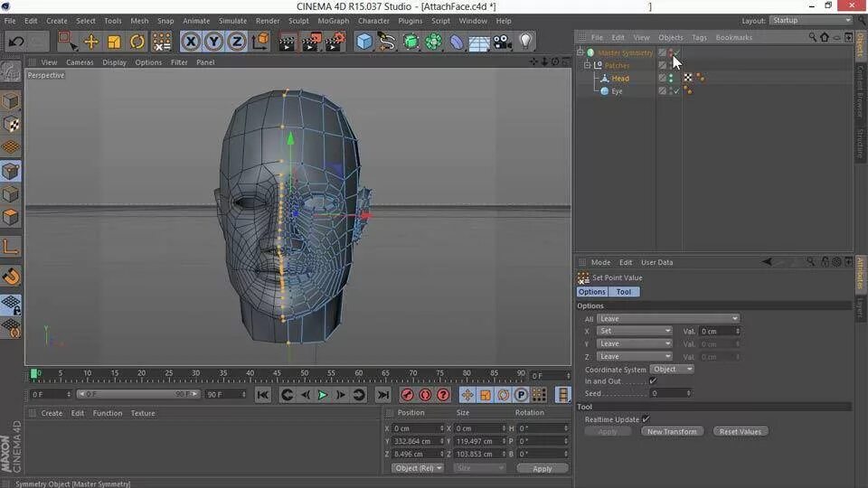Click the light bulb Light object icon
Viewport: 868px width, 488px height.
coord(525,42)
